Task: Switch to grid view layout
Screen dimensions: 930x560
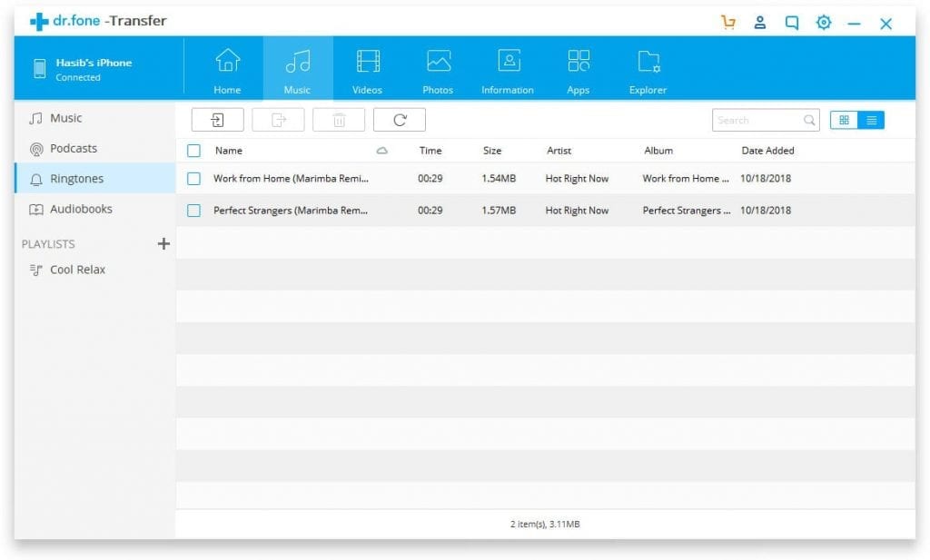Action: pos(843,119)
